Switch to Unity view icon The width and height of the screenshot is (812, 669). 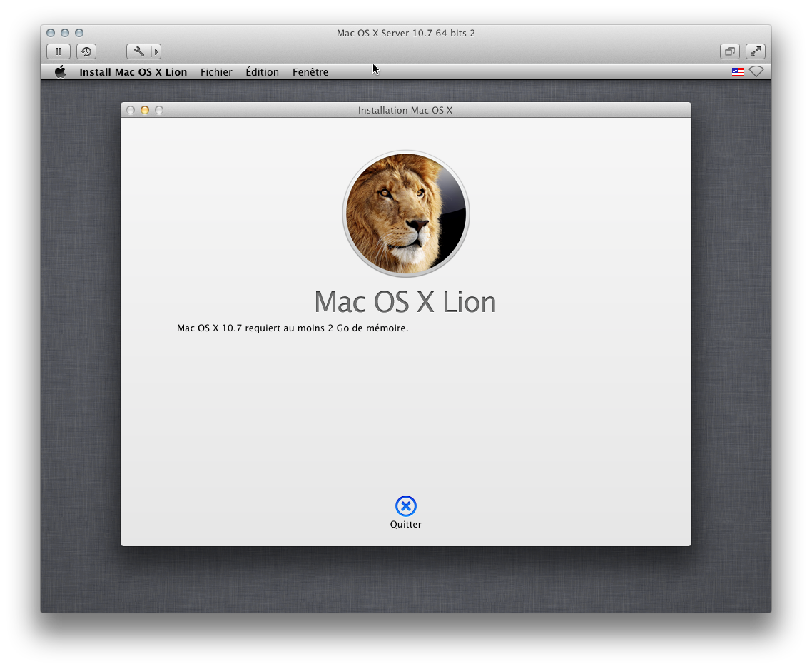pyautogui.click(x=730, y=51)
